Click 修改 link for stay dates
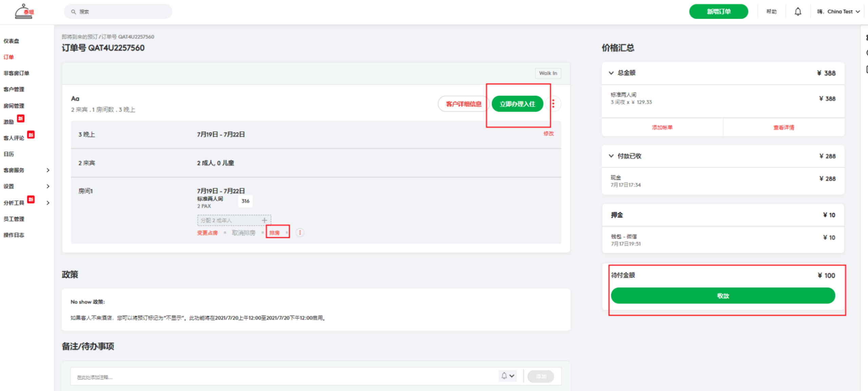This screenshot has width=868, height=391. (548, 134)
